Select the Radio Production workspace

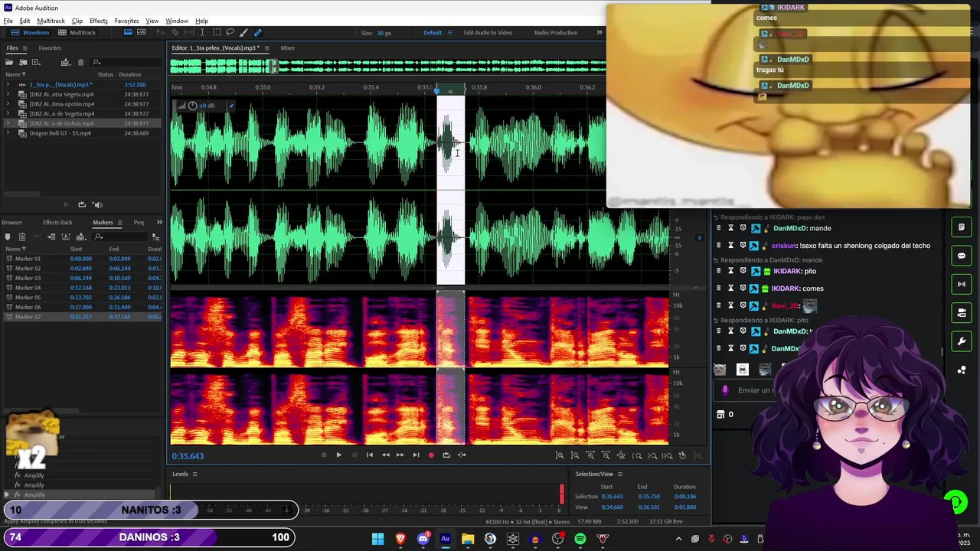click(x=556, y=33)
